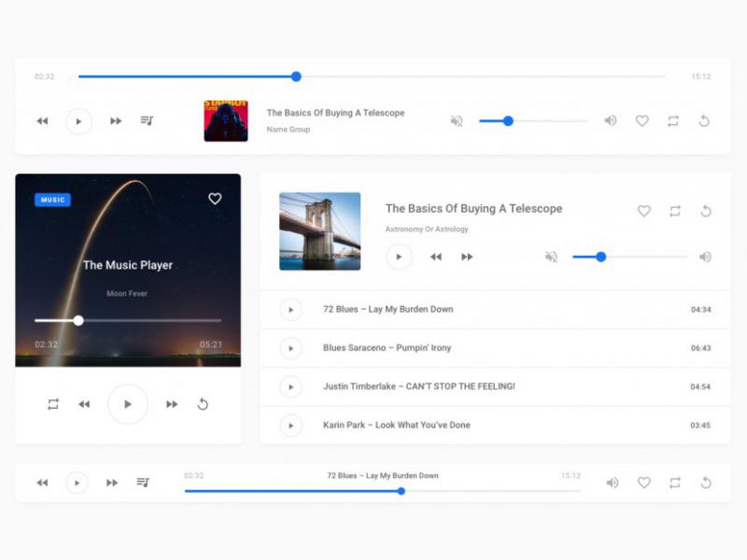This screenshot has width=747, height=560.
Task: Click The Music Player title
Action: click(x=128, y=265)
